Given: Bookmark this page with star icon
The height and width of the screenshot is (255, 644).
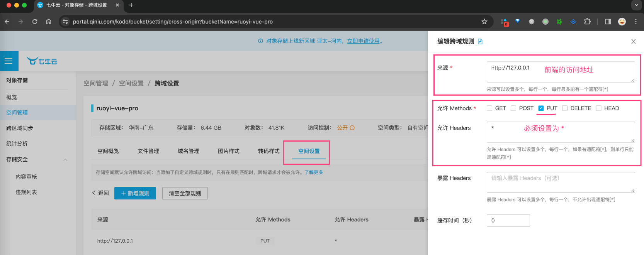Looking at the screenshot, I should tap(484, 22).
